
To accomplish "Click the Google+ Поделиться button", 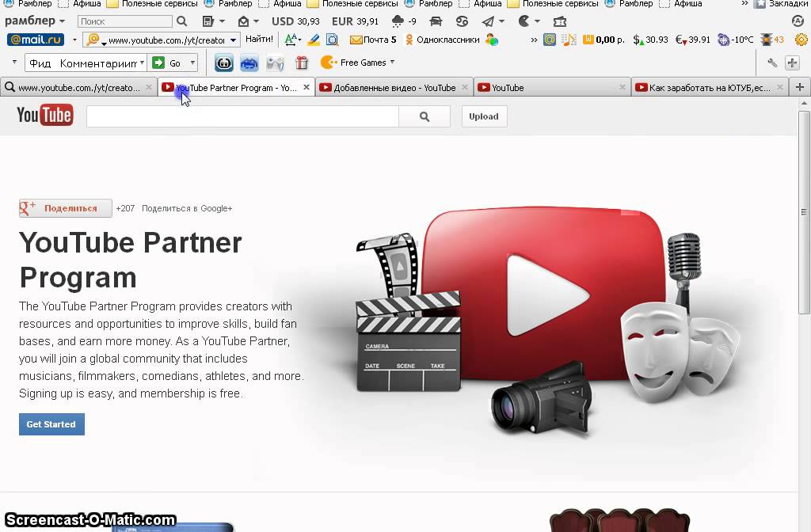I will click(x=65, y=208).
